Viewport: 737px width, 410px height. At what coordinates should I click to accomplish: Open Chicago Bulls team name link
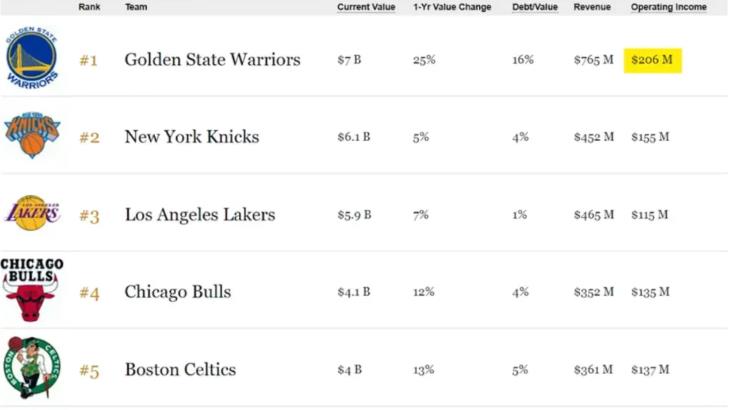pos(177,292)
